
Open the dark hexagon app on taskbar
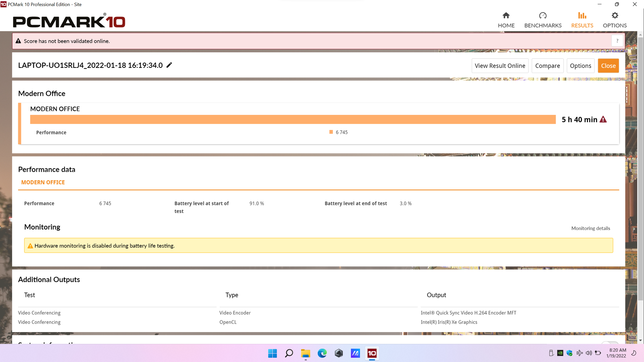pyautogui.click(x=339, y=353)
